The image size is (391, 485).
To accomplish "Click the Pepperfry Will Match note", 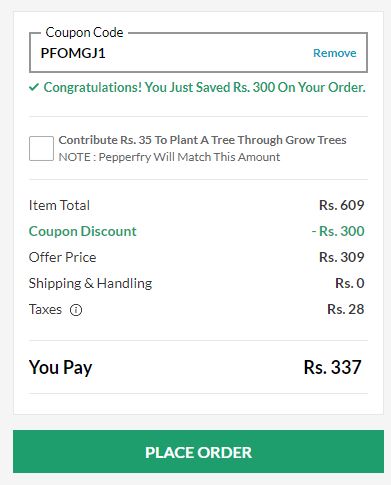I will coord(169,157).
